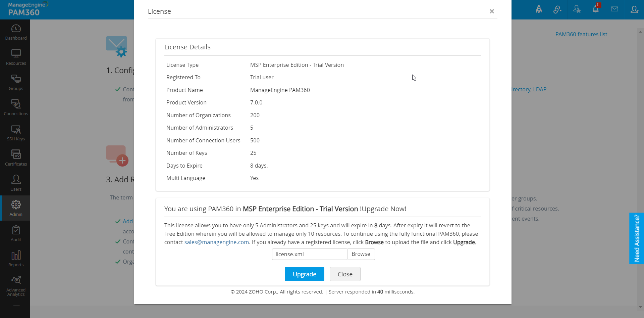This screenshot has height=318, width=644.
Task: Open the Groups menu item
Action: coord(16,83)
